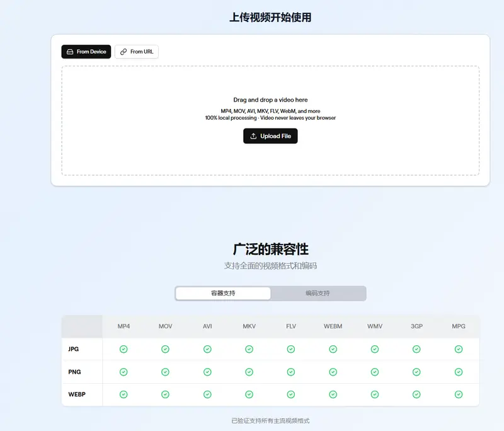Click the JPG row MP4 checkmark icon
This screenshot has height=431, width=504.
123,349
